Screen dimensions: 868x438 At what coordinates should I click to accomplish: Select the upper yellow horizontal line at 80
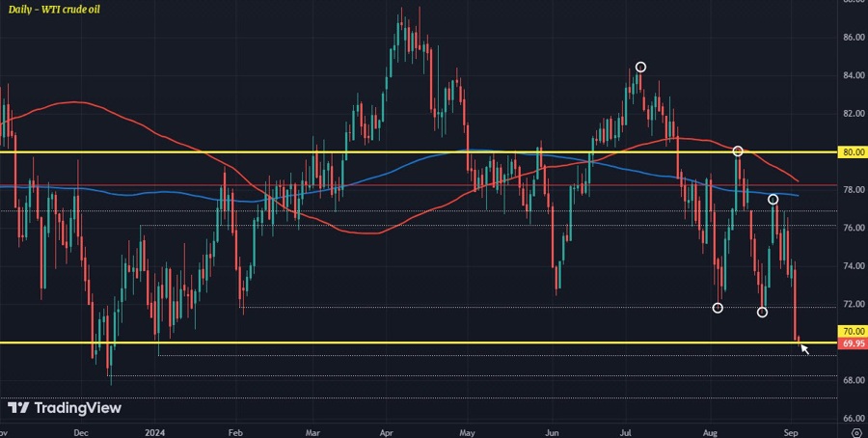(289, 151)
